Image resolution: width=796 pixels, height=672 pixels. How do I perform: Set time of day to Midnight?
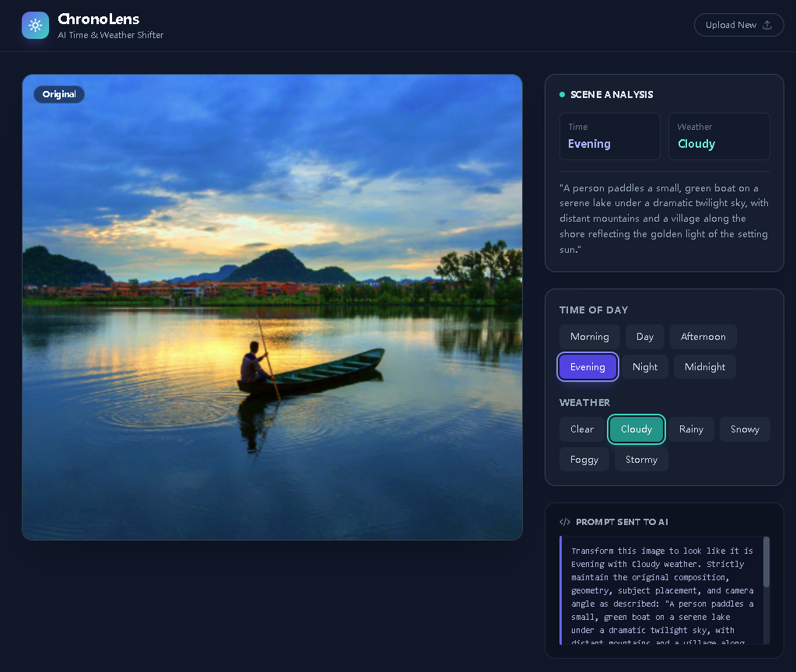pyautogui.click(x=704, y=367)
